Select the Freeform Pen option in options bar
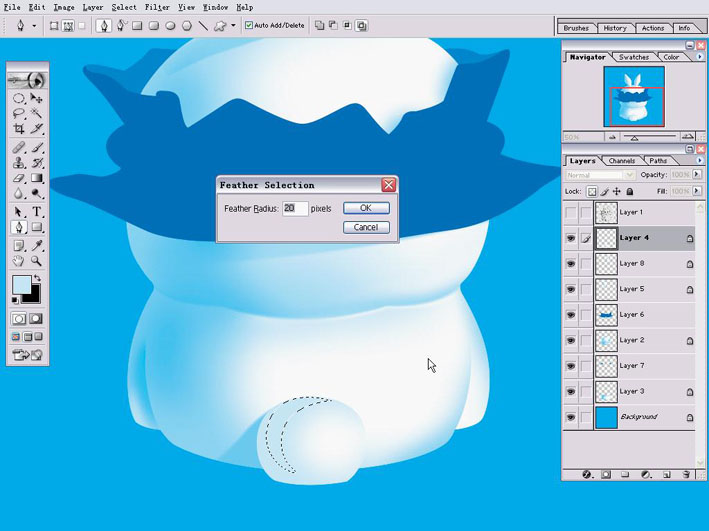This screenshot has width=709, height=531. click(121, 26)
